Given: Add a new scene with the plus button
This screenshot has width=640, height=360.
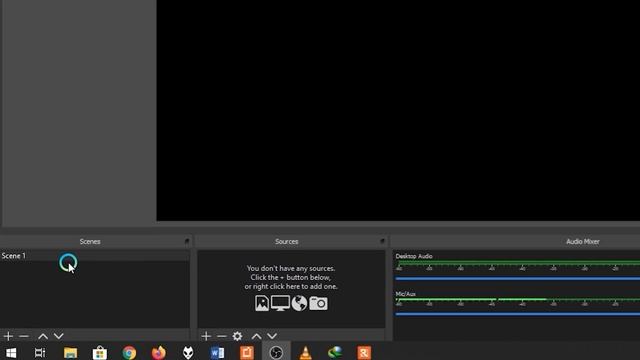Looking at the screenshot, I should [9, 336].
